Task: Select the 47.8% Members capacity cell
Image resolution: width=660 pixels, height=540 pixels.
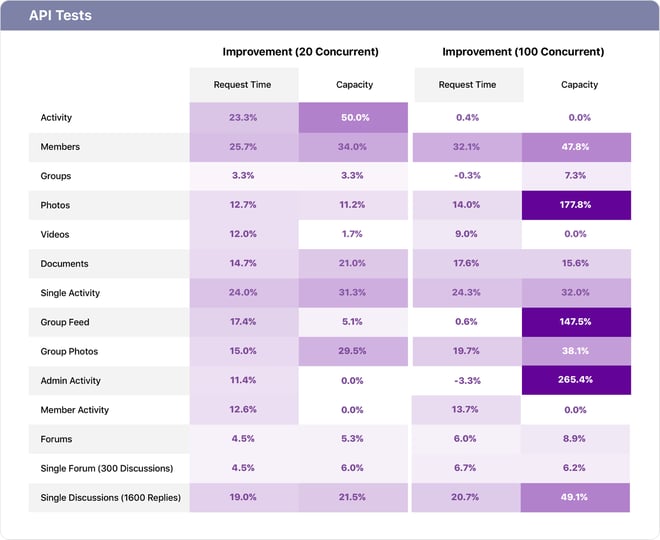Action: [x=580, y=147]
